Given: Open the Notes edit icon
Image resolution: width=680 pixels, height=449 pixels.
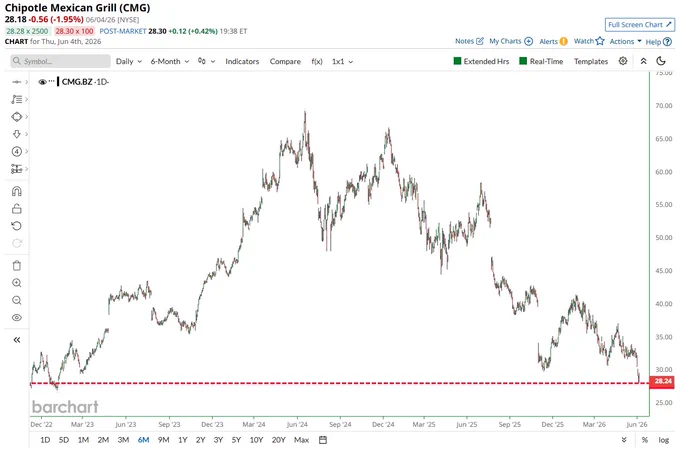Looking at the screenshot, I should point(480,41).
